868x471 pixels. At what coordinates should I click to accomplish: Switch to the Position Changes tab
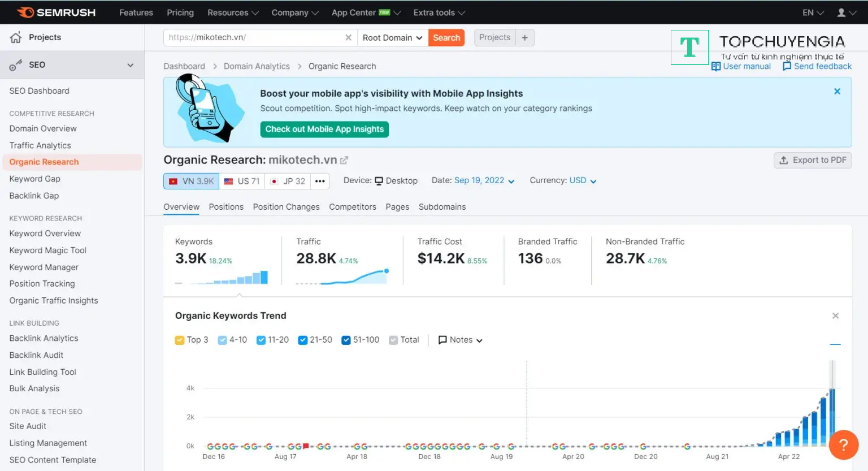click(287, 207)
